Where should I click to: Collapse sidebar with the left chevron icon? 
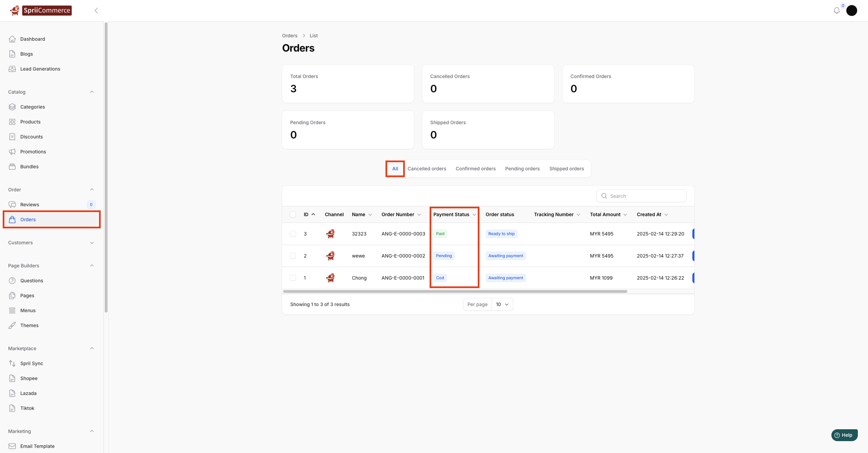point(96,11)
